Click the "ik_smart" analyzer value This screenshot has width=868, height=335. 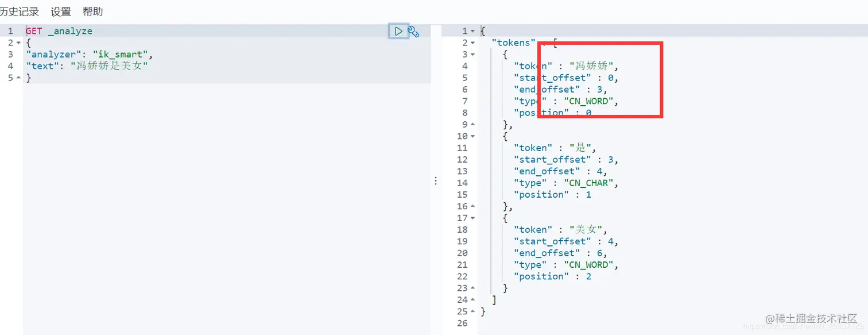pos(121,55)
